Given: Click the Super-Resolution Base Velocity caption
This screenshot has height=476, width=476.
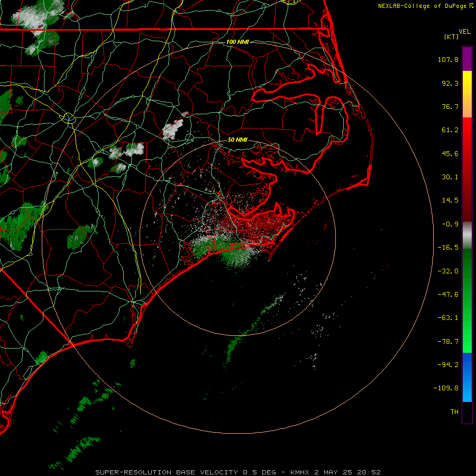Looking at the screenshot, I should point(237,472).
